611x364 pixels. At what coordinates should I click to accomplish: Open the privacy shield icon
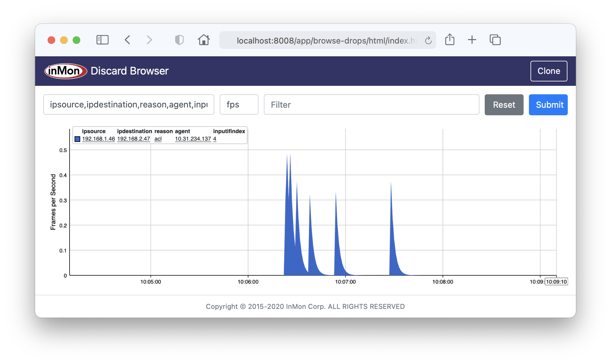179,40
